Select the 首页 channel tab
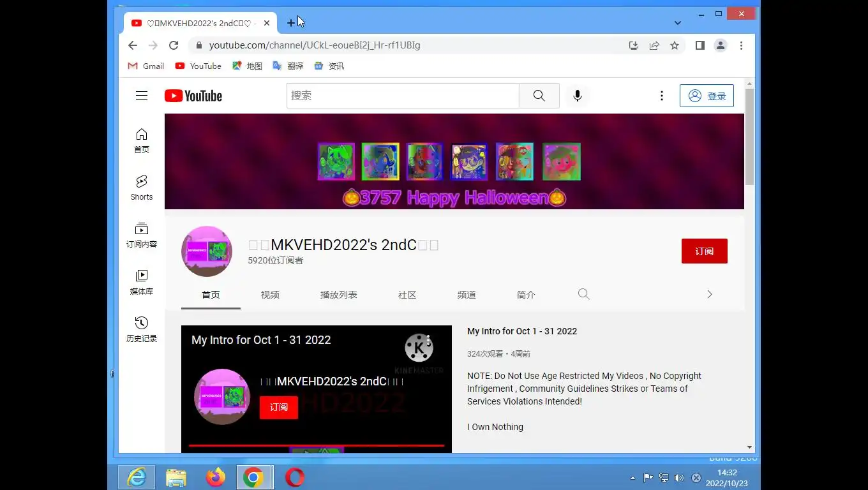The height and width of the screenshot is (490, 868). [x=211, y=295]
